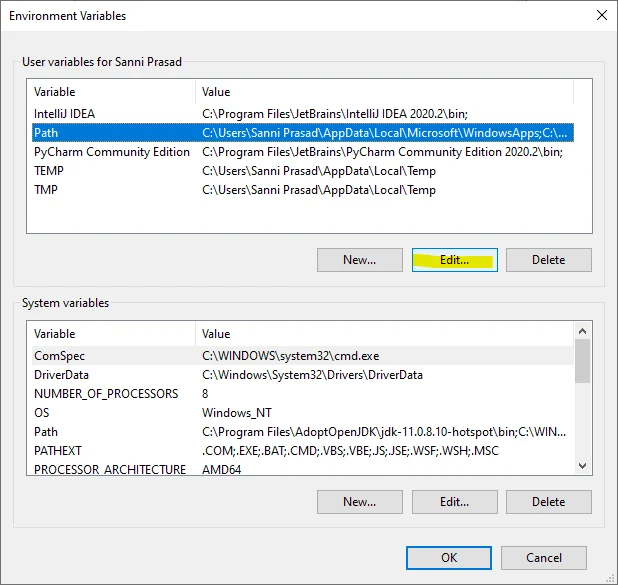Select the user Path variable row
This screenshot has width=618, height=585.
point(303,133)
